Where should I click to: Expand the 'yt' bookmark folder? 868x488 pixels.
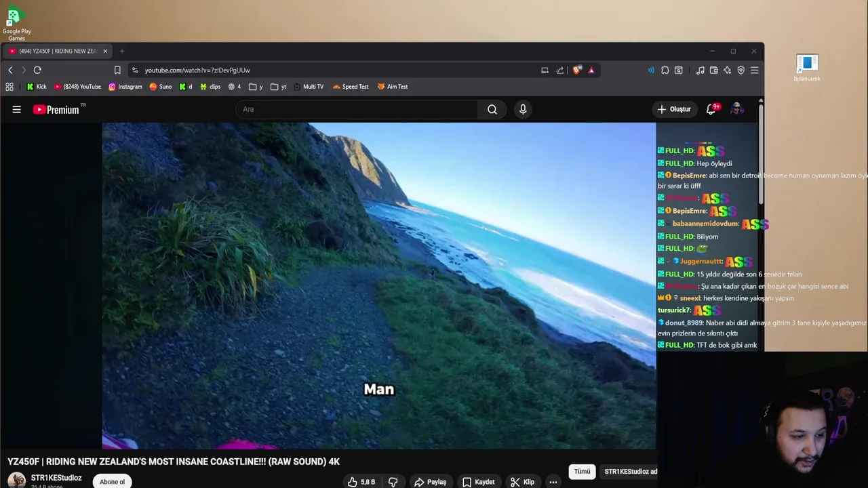(278, 87)
